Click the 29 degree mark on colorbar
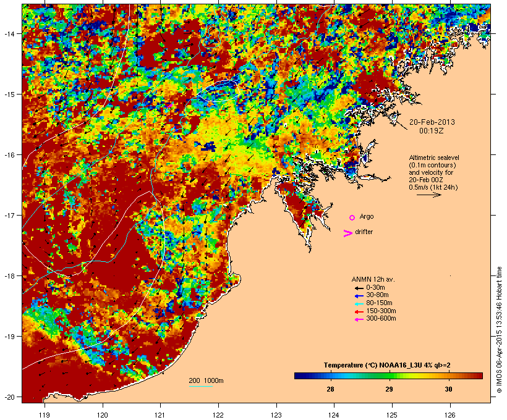This screenshot has width=507, height=420. pyautogui.click(x=390, y=389)
